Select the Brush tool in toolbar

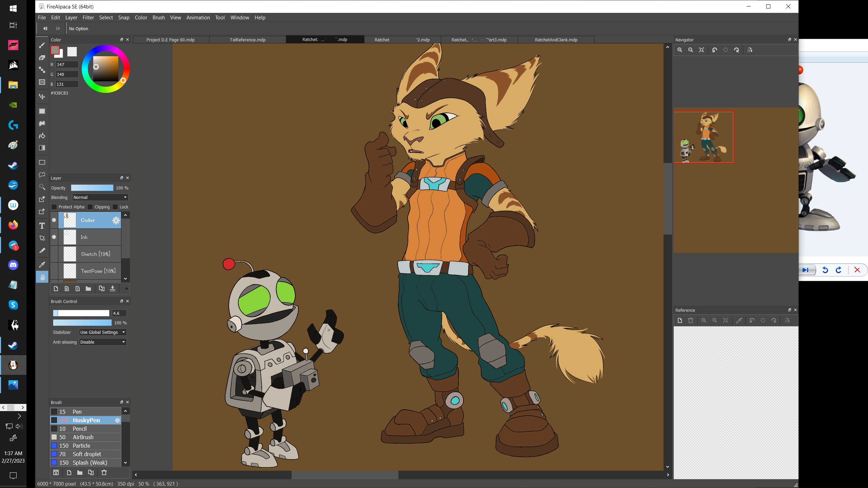point(42,45)
